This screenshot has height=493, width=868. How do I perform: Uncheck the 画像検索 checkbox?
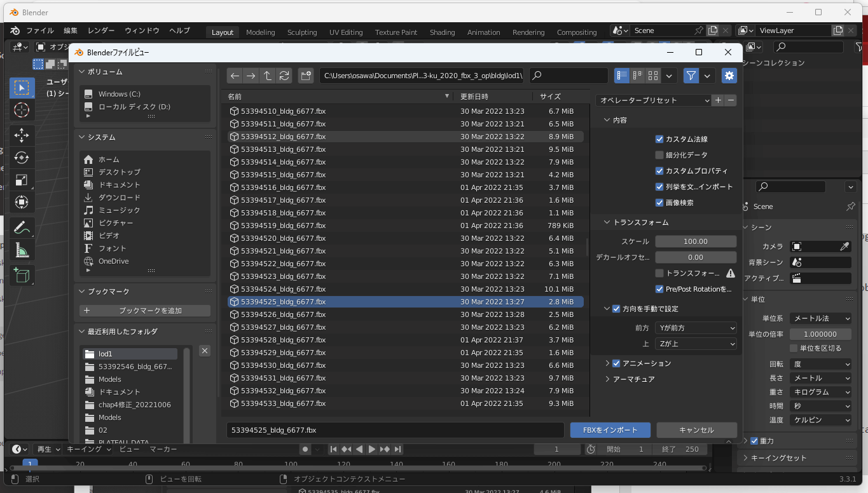point(659,203)
